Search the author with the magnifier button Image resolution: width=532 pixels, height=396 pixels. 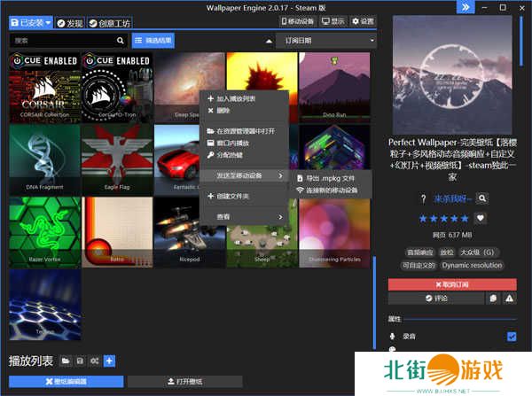(482, 198)
